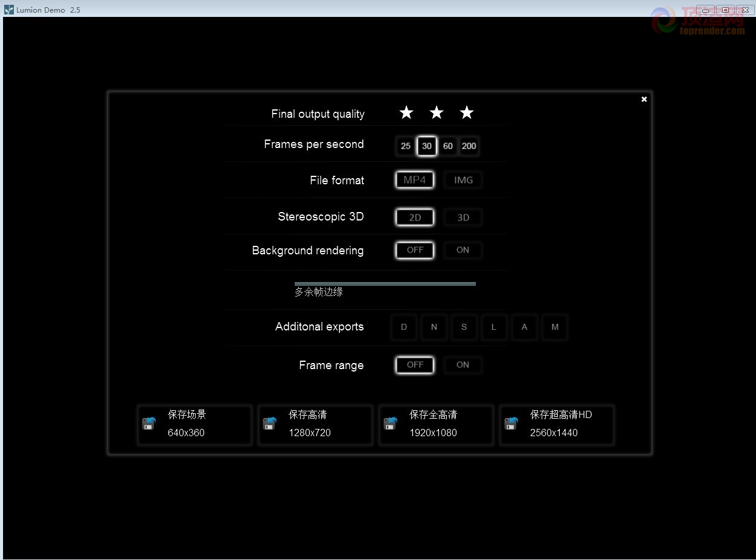Image resolution: width=756 pixels, height=560 pixels.
Task: Turn Background rendering ON
Action: pos(463,250)
